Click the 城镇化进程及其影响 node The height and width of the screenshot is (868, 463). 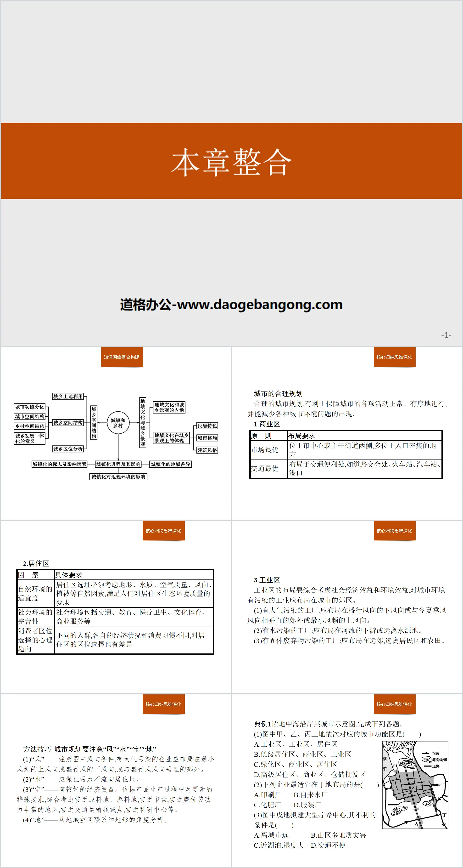pos(118,464)
